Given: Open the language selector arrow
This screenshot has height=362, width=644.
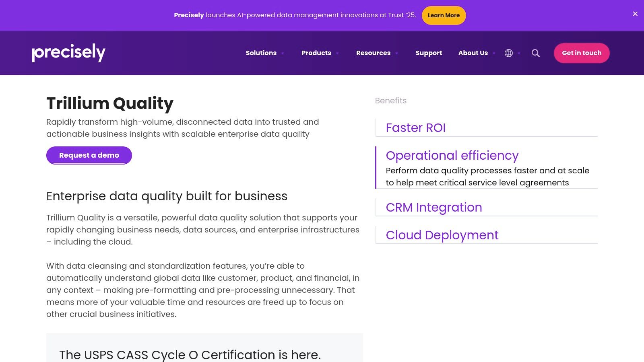Looking at the screenshot, I should click(519, 53).
